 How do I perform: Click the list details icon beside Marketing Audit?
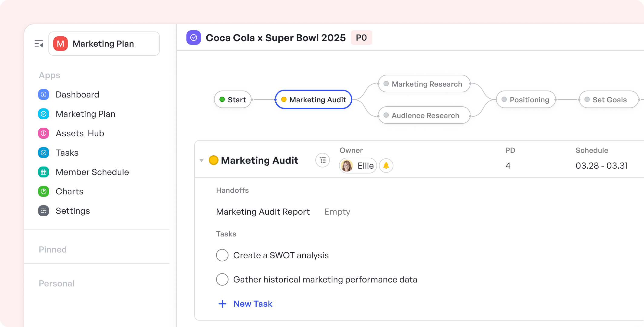pos(323,160)
